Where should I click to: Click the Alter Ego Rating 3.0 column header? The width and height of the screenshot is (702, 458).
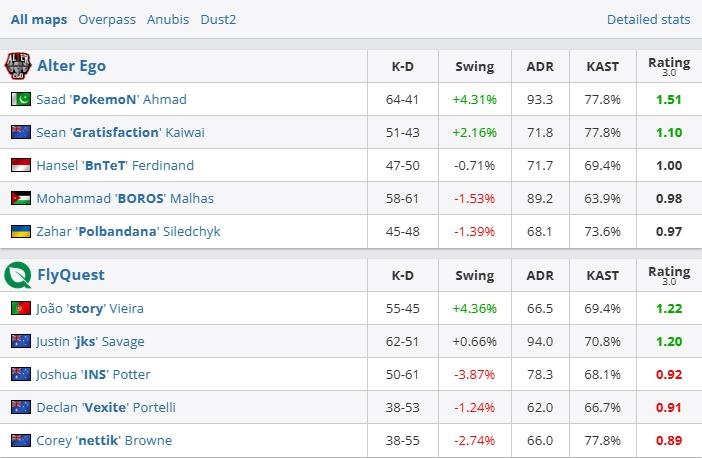click(669, 66)
